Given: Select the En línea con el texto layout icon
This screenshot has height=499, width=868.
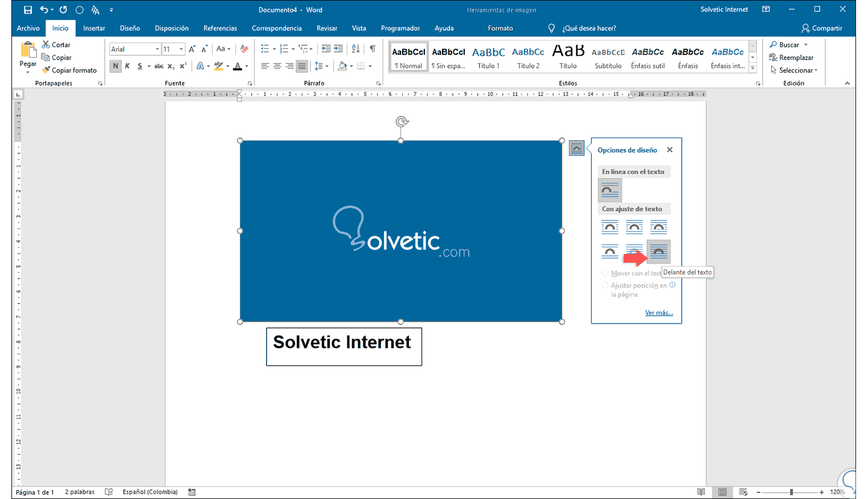Looking at the screenshot, I should point(609,190).
